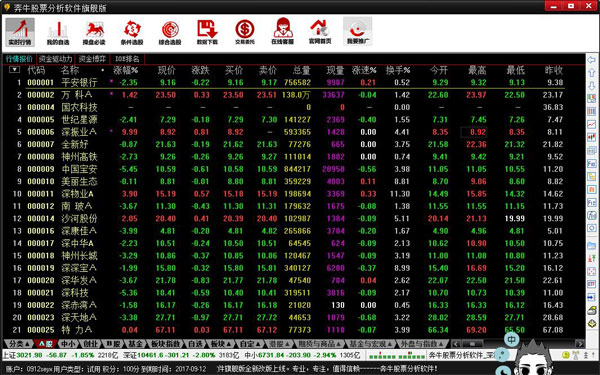600x375 pixels.
Task: Click the 我要推广 promotion icon
Action: click(x=357, y=32)
